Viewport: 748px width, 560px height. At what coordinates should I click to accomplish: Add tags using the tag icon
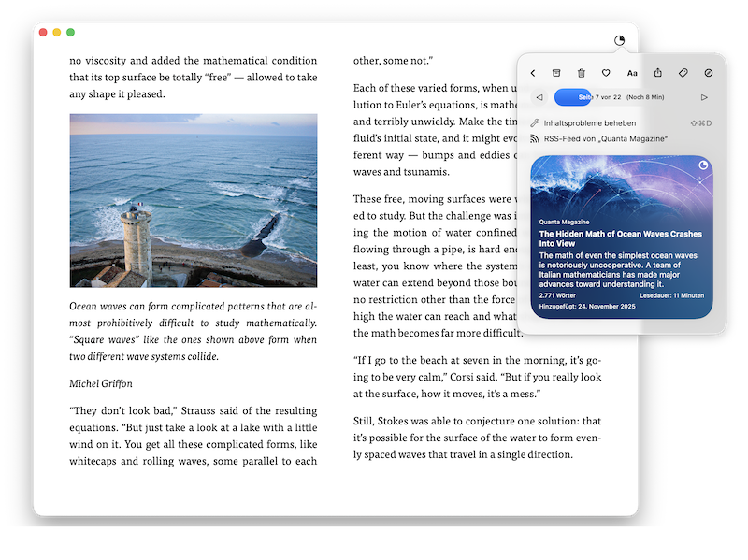click(683, 73)
